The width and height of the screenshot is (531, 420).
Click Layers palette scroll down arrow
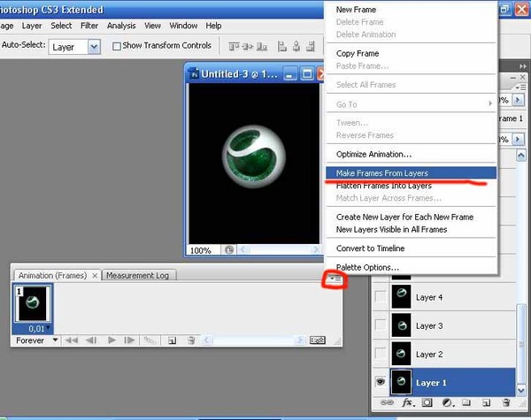521,390
